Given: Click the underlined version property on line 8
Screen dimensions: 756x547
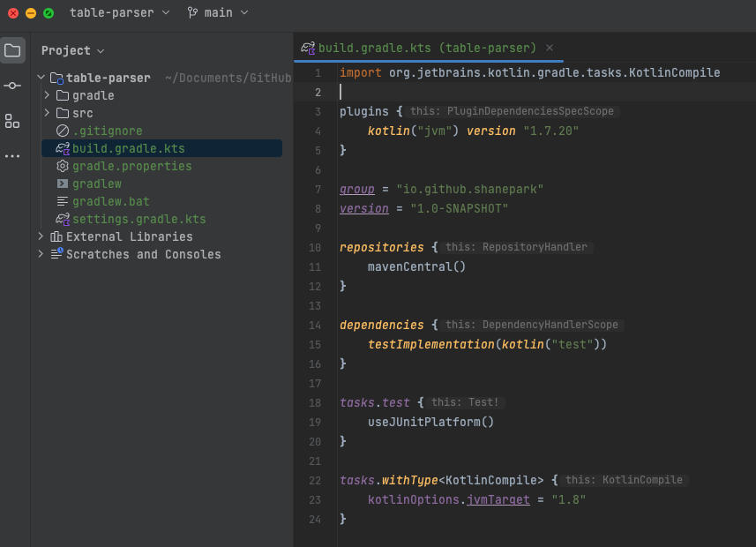Looking at the screenshot, I should [364, 208].
